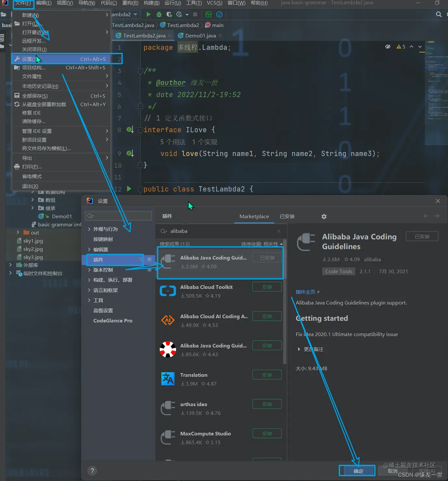Viewport: 448px width, 481px height.
Task: Click the implemented-interface gutter icon on line 8
Action: 130,130
